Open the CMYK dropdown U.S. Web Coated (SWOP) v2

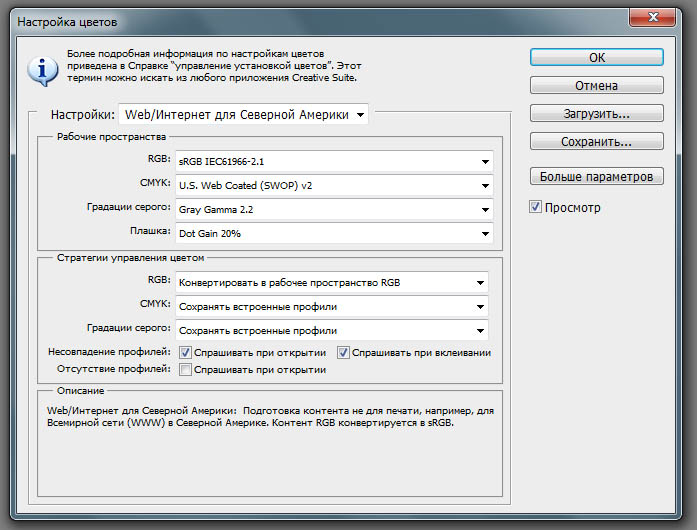pyautogui.click(x=334, y=185)
